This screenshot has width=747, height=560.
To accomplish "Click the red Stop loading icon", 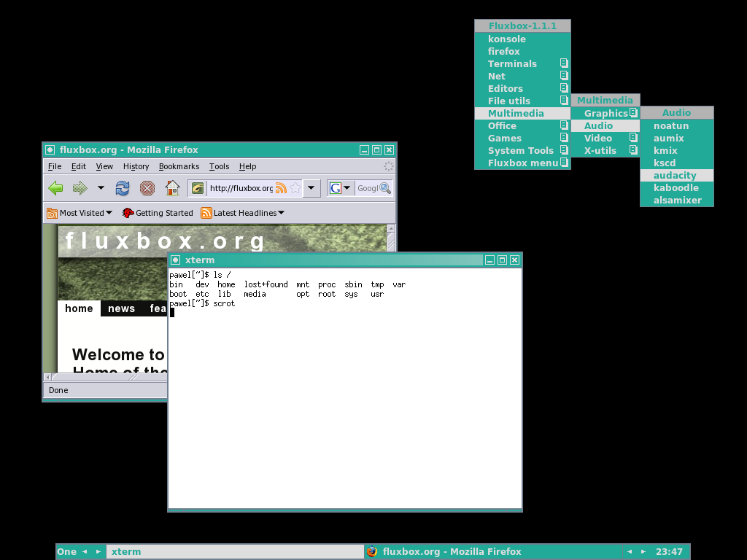I will coord(147,188).
